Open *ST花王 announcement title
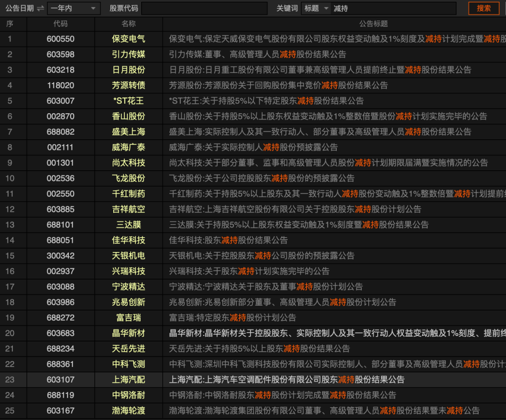Screen dimensions: 506x420 tap(266, 101)
